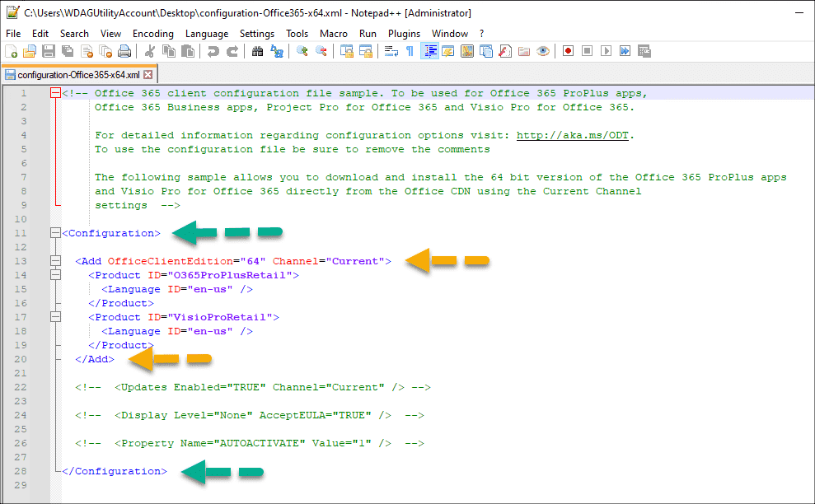
Task: Open the Plugins menu
Action: 404,33
